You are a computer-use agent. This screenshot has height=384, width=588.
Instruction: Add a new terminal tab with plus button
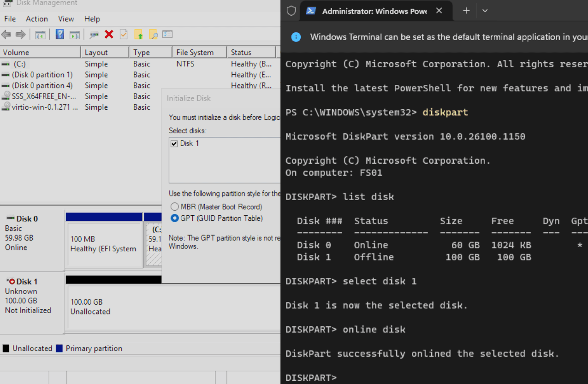tap(466, 11)
